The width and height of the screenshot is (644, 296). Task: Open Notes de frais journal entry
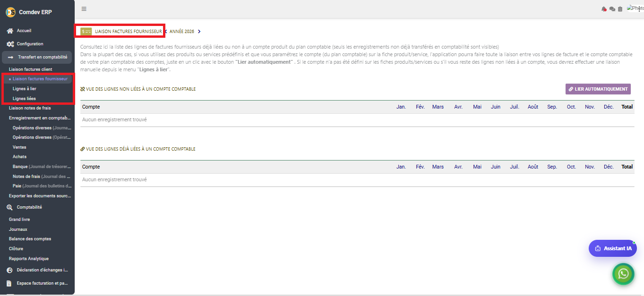click(x=42, y=177)
